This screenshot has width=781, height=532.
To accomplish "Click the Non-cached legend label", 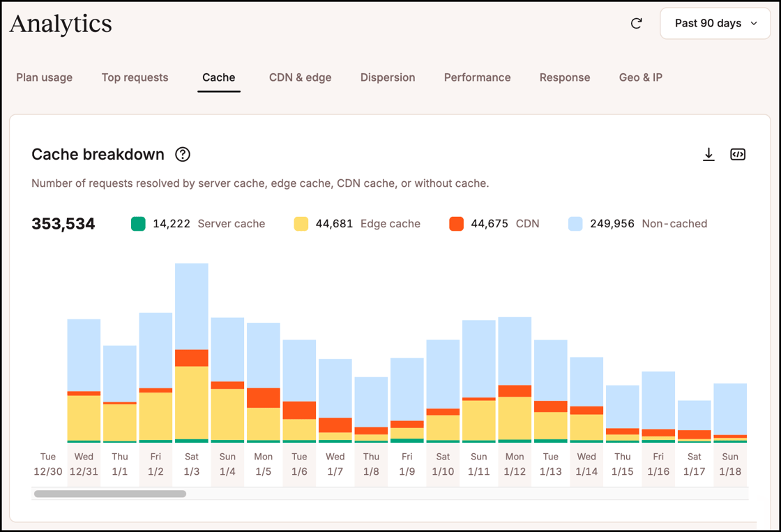I will (x=674, y=224).
